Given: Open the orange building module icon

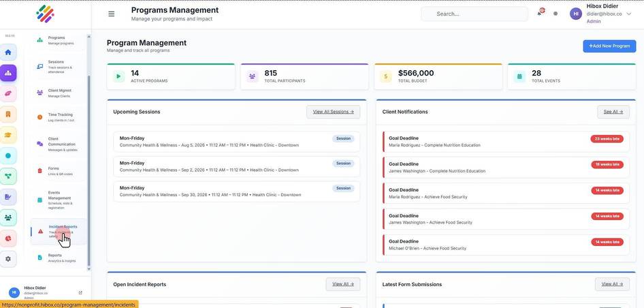Looking at the screenshot, I should pos(8,114).
